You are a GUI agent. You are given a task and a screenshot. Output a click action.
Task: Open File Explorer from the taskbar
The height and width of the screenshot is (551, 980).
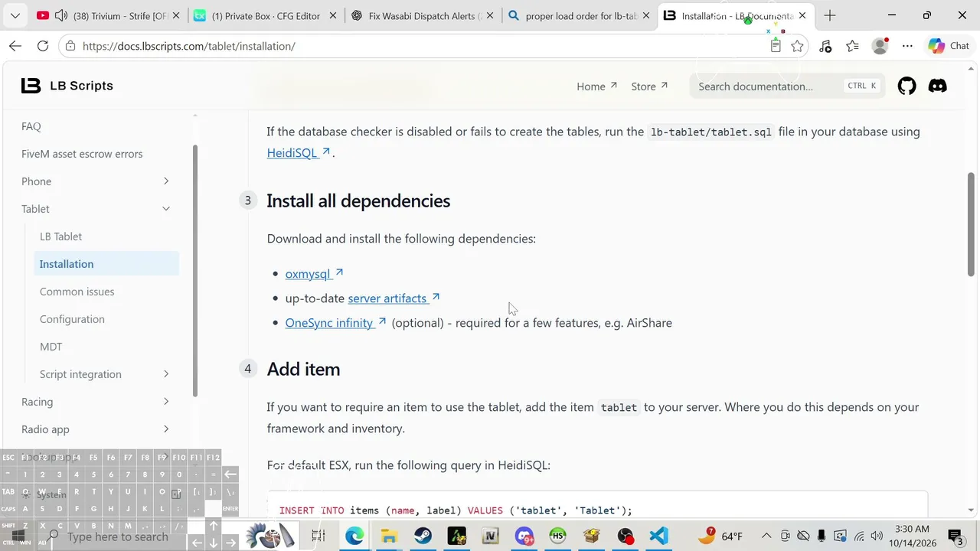(x=389, y=536)
